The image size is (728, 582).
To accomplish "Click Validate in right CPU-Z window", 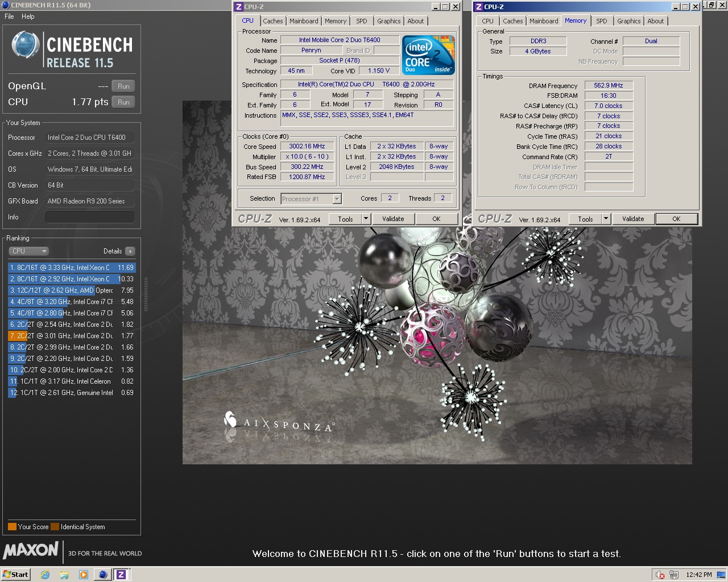I will 633,219.
